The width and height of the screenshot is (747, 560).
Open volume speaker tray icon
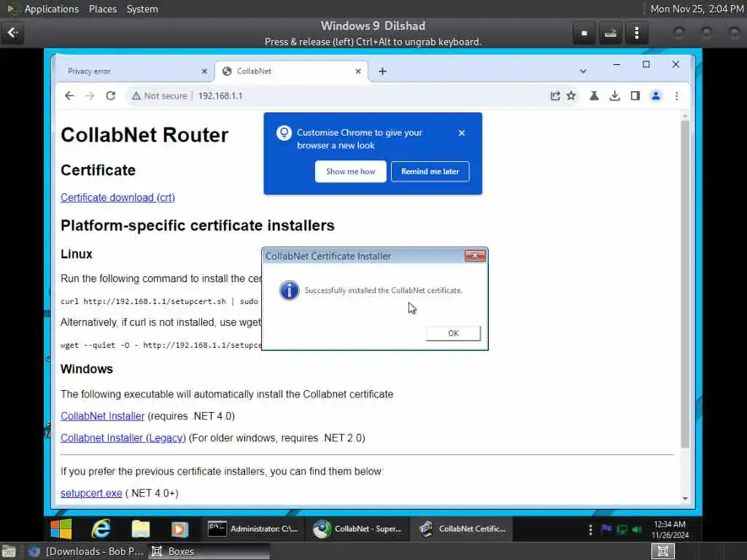pos(637,529)
